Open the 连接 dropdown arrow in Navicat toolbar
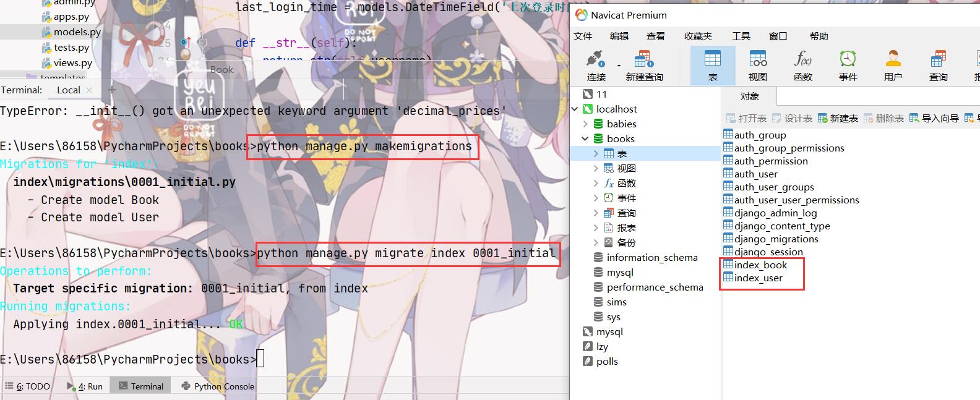The height and width of the screenshot is (400, 980). pyautogui.click(x=619, y=66)
